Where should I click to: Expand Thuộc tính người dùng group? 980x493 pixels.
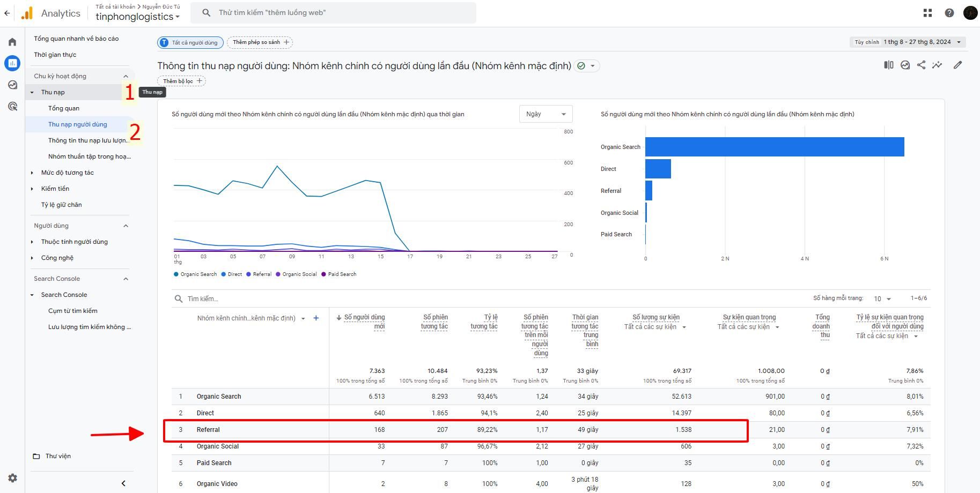[32, 242]
